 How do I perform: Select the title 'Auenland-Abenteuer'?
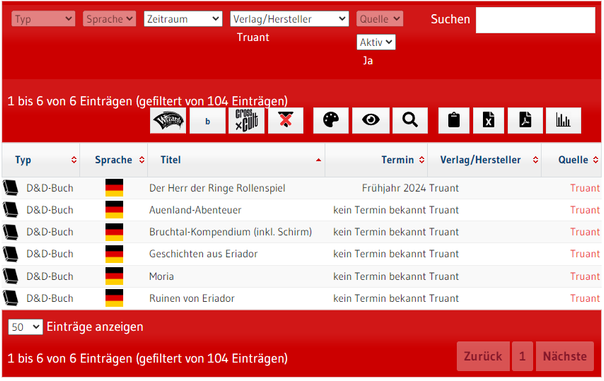tap(195, 210)
